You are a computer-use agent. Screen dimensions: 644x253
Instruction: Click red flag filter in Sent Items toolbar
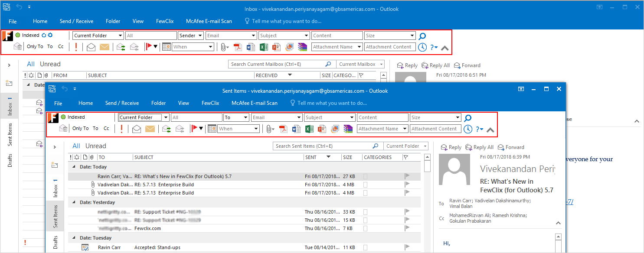tap(194, 129)
